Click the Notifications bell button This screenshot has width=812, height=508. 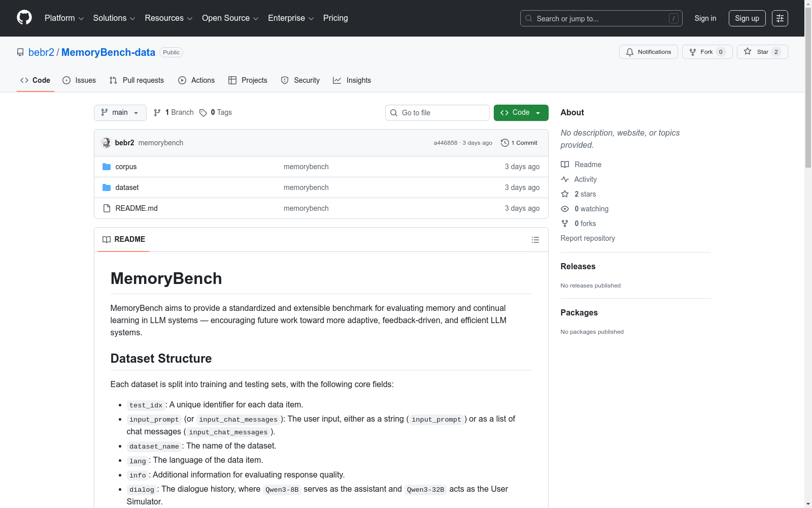(648, 52)
